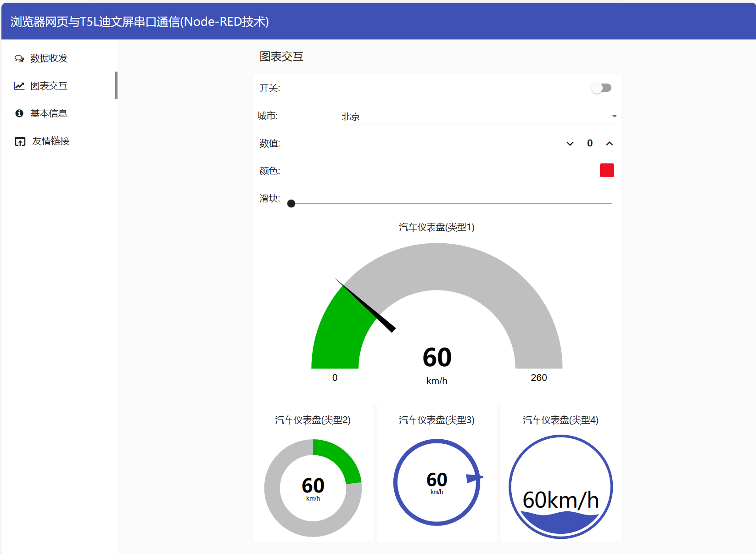
Task: Open the 城市 dropdown showing 北京
Action: [479, 117]
